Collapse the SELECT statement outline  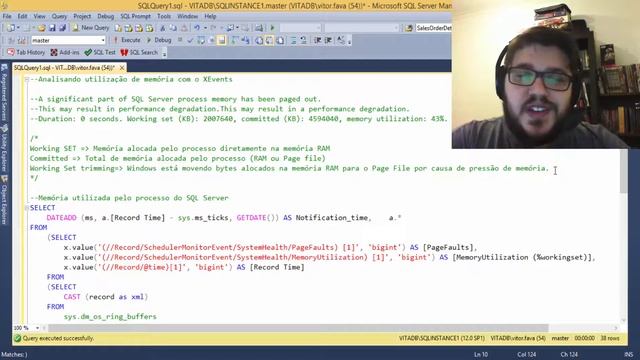(27, 208)
